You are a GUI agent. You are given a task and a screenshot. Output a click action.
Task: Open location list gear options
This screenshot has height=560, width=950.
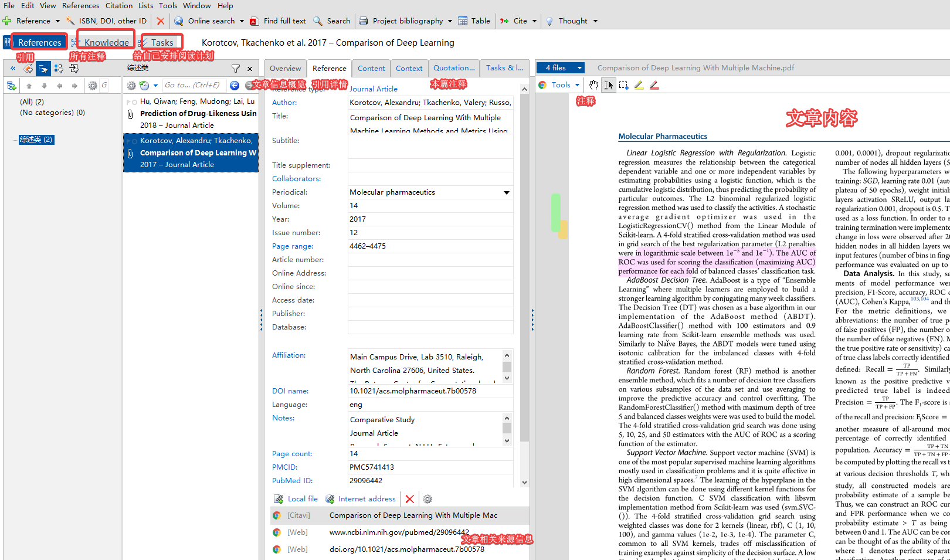[x=428, y=499]
